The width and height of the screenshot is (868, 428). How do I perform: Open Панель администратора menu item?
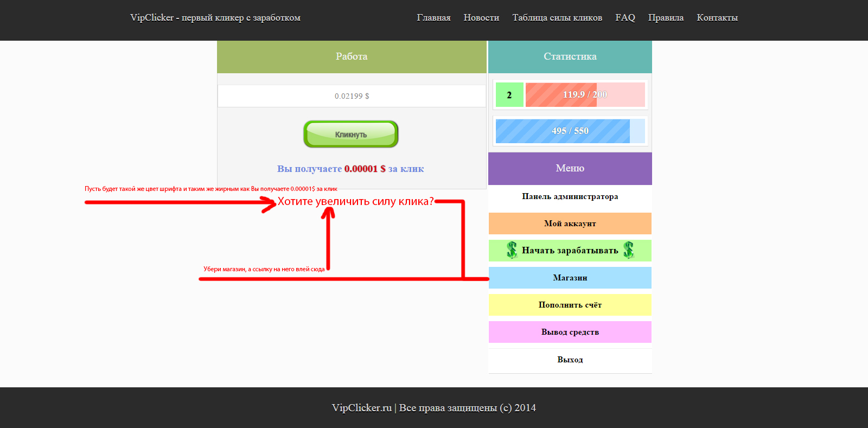570,196
